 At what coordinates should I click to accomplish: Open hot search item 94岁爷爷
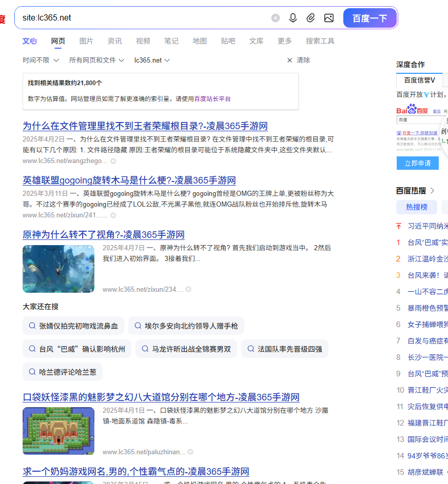tap(427, 456)
